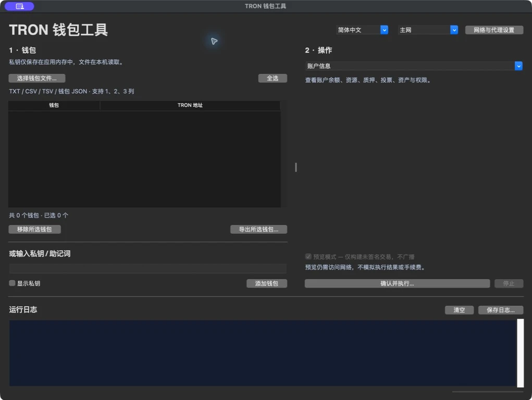Click 确认并执行... button

click(x=397, y=283)
